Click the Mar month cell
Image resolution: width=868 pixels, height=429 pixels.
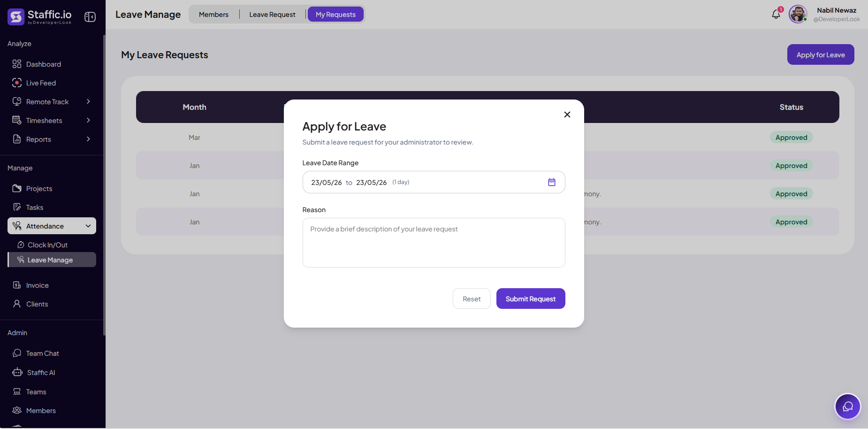pyautogui.click(x=194, y=138)
